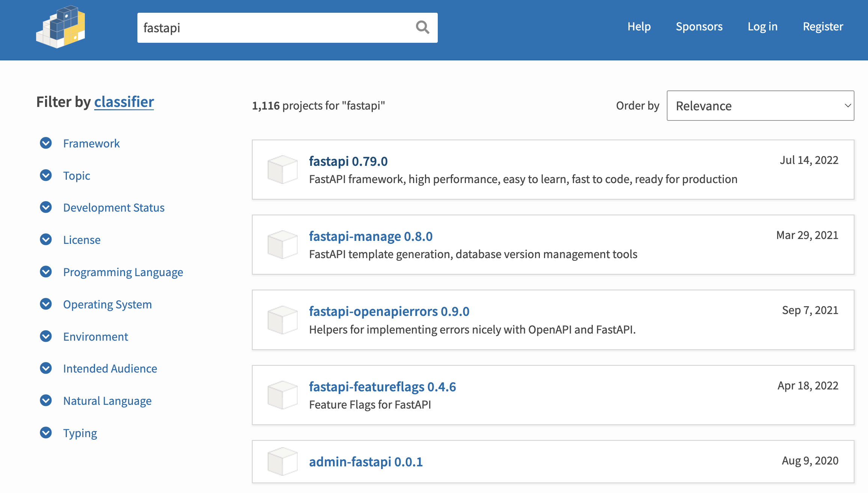Viewport: 868px width, 493px height.
Task: Open the Order by Relevance dropdown
Action: click(x=760, y=106)
